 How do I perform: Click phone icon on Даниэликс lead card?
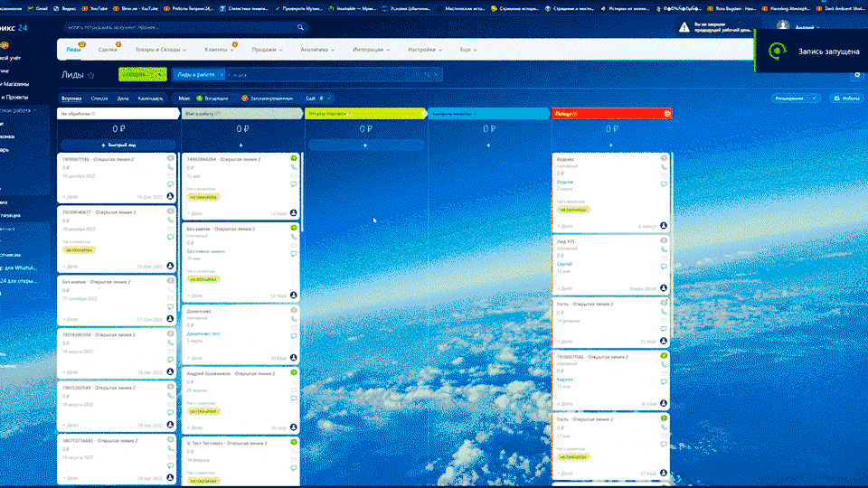point(294,320)
